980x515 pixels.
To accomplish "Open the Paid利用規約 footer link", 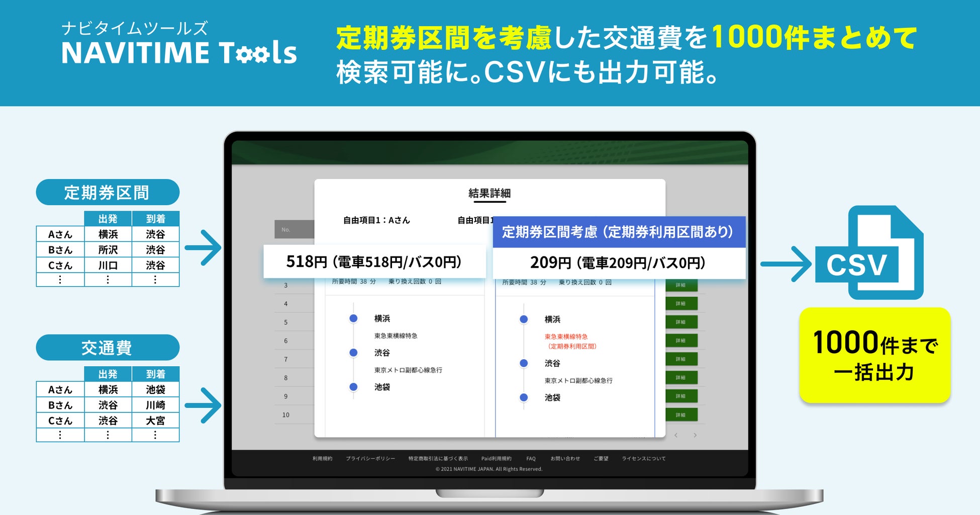I will (496, 459).
